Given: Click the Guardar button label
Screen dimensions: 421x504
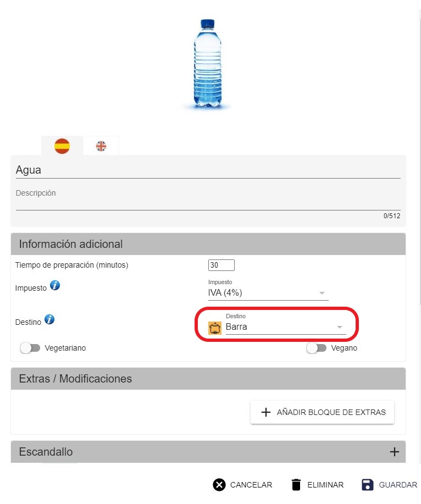Looking at the screenshot, I should point(398,485).
